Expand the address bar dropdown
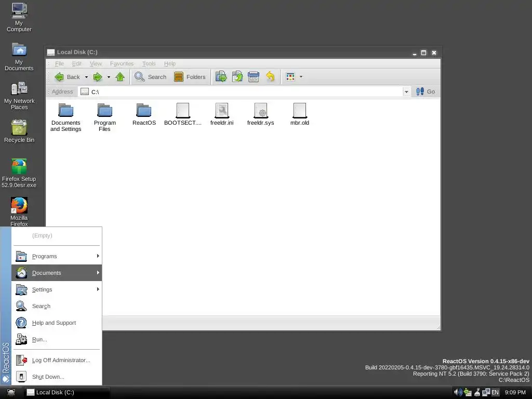This screenshot has width=532, height=399. click(406, 91)
